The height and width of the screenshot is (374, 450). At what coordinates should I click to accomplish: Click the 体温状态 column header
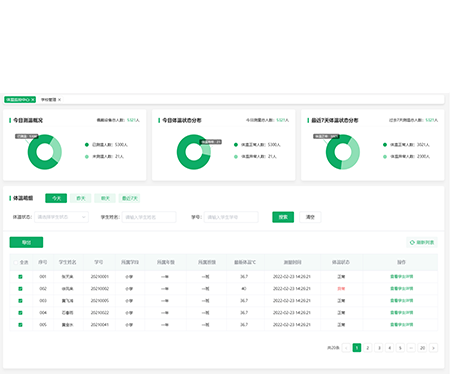click(341, 262)
